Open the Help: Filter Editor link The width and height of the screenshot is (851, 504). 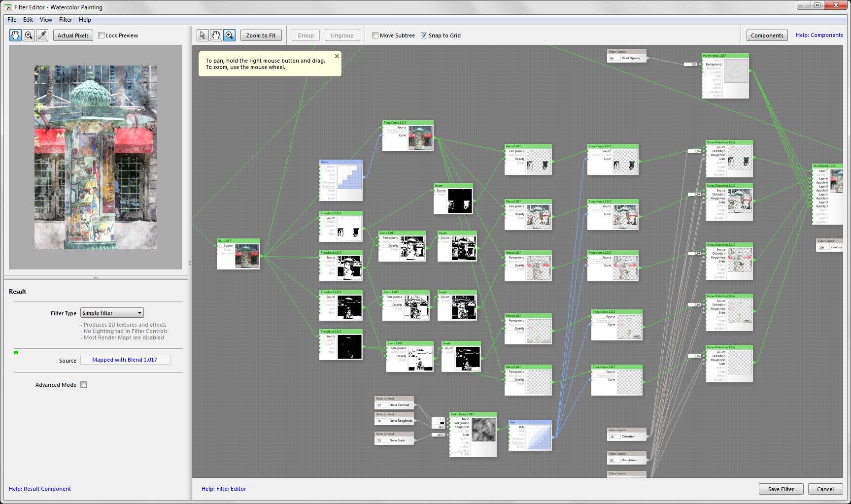[x=224, y=489]
